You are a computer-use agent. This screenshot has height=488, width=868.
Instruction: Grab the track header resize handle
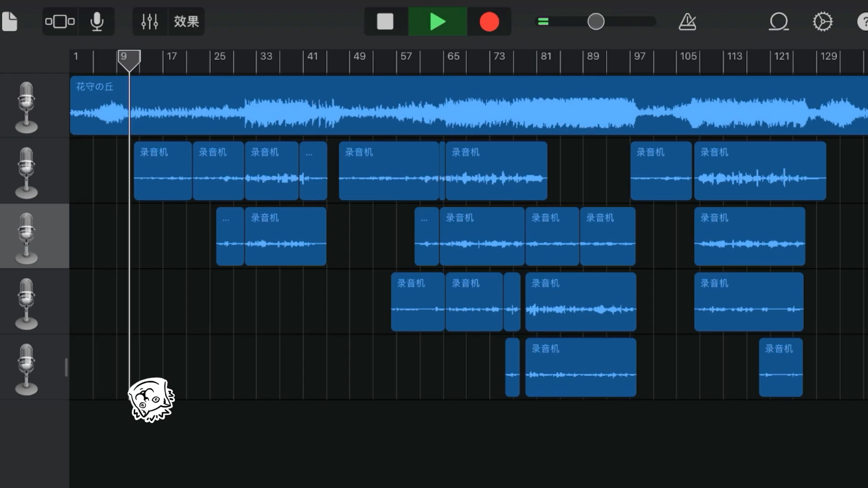tap(66, 367)
